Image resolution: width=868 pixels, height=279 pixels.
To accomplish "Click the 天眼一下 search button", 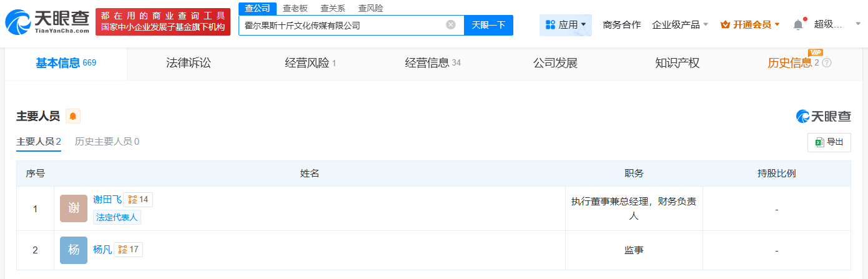I will [488, 25].
